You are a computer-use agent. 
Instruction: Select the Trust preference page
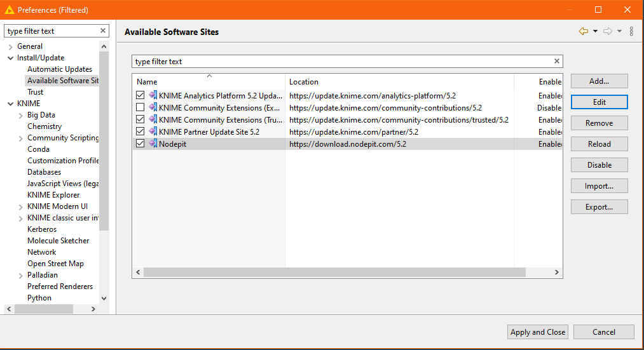pos(36,92)
